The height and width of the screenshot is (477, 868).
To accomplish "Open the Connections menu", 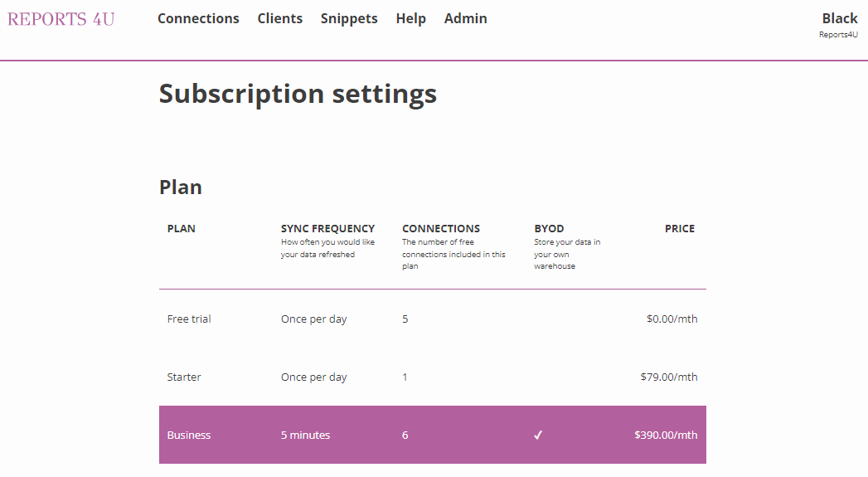I will 198,18.
